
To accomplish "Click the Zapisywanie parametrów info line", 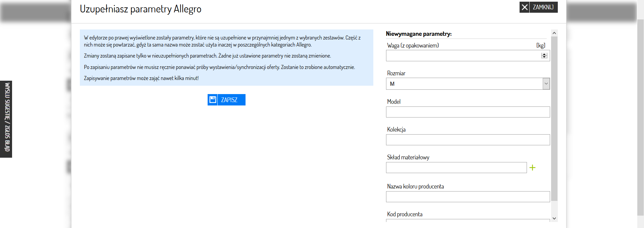I will [141, 78].
